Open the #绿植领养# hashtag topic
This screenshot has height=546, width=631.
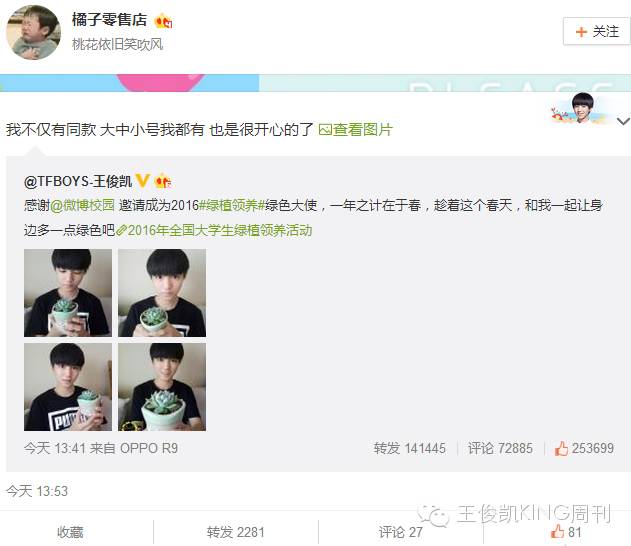(232, 205)
